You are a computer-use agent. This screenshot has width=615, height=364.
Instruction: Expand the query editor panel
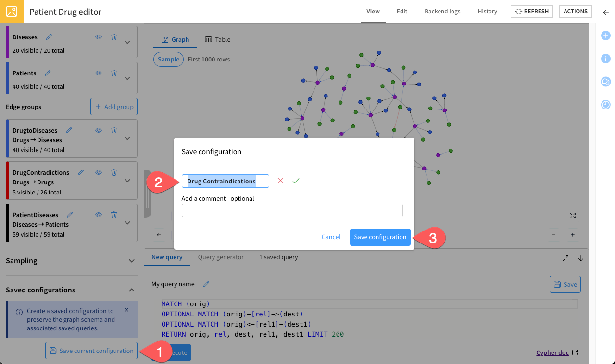pyautogui.click(x=565, y=258)
